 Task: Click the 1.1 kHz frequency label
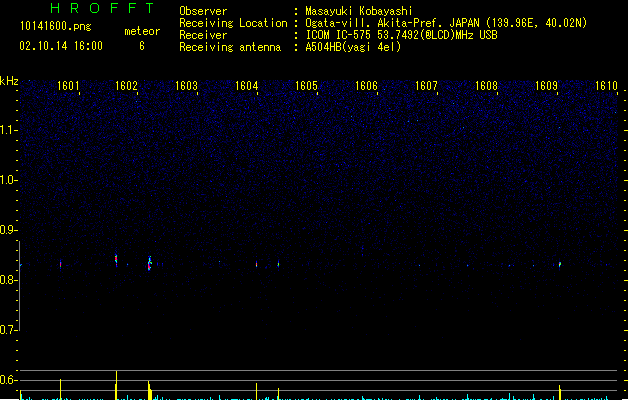point(8,130)
